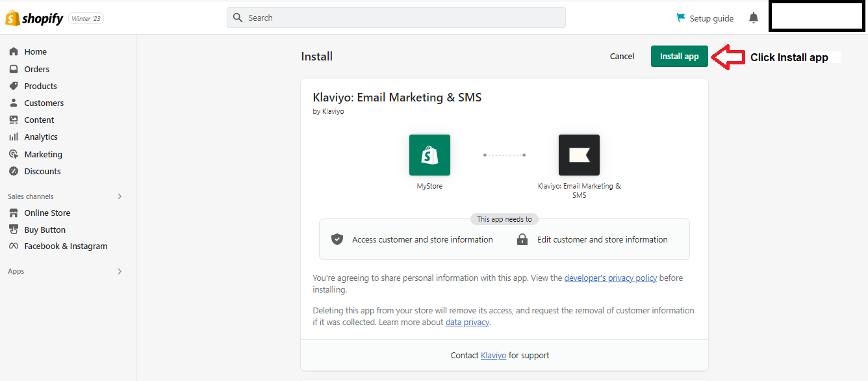Click the Marketing target icon

coord(13,154)
